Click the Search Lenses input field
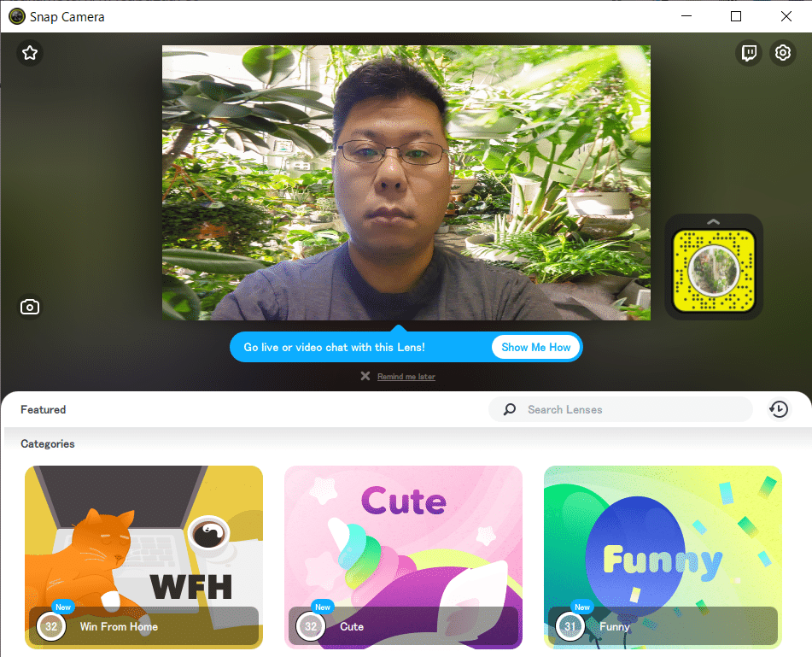The height and width of the screenshot is (657, 812). tap(621, 410)
